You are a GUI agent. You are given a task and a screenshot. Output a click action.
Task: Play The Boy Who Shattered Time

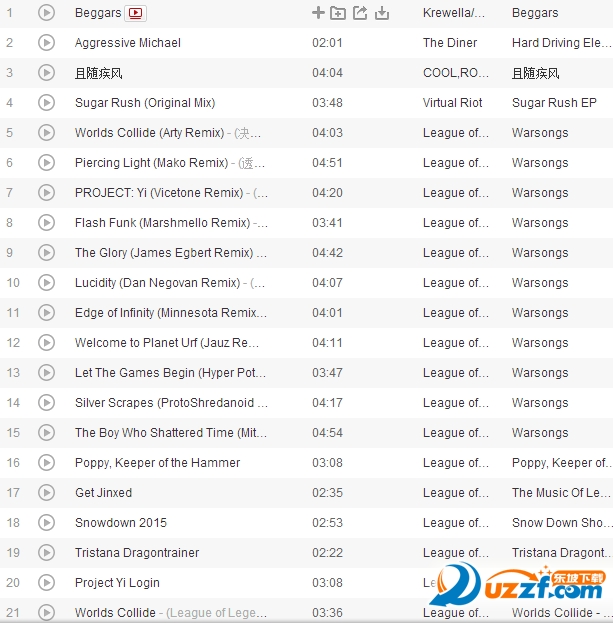click(46, 433)
